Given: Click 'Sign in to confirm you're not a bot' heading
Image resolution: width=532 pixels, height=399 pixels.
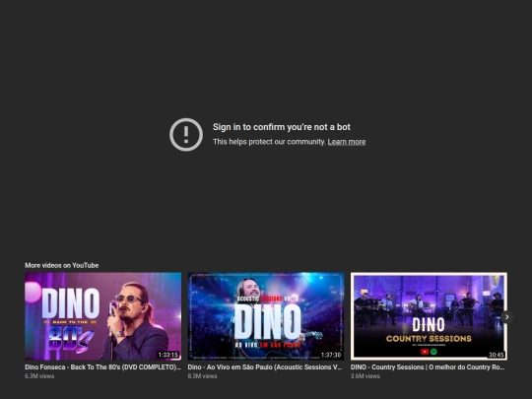Looking at the screenshot, I should tap(281, 127).
